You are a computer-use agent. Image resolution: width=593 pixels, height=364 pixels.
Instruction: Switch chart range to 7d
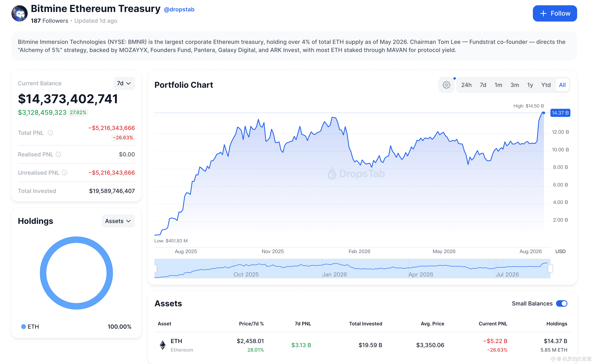(x=483, y=85)
